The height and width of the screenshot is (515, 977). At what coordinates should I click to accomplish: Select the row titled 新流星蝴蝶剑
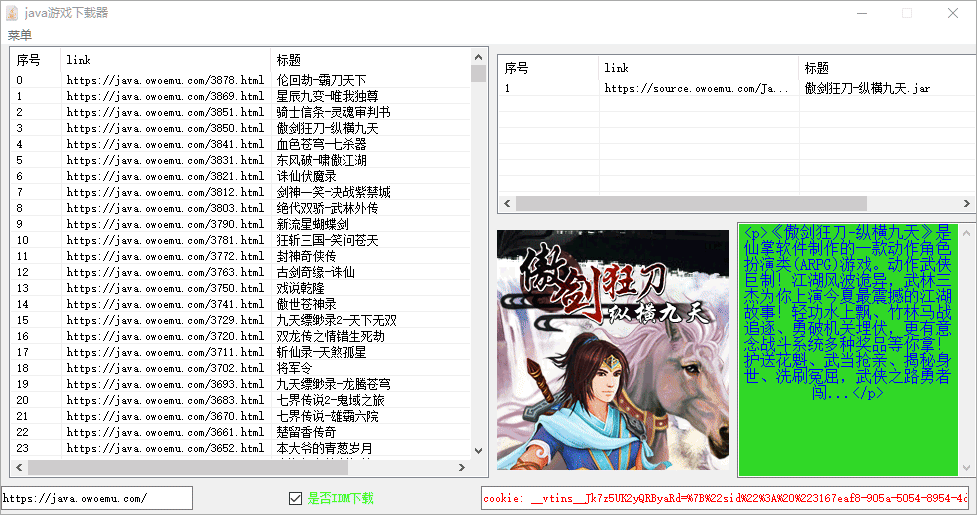pos(241,224)
